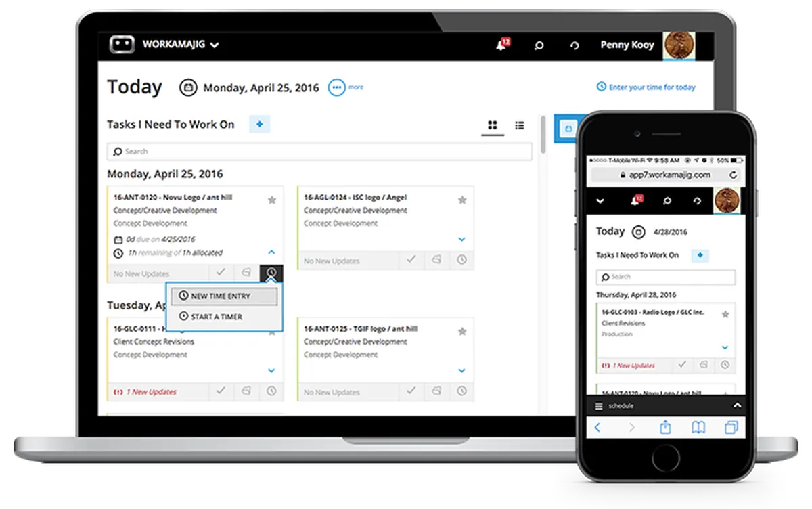Open phone header dropdown chevron
812x509 pixels.
click(x=599, y=201)
